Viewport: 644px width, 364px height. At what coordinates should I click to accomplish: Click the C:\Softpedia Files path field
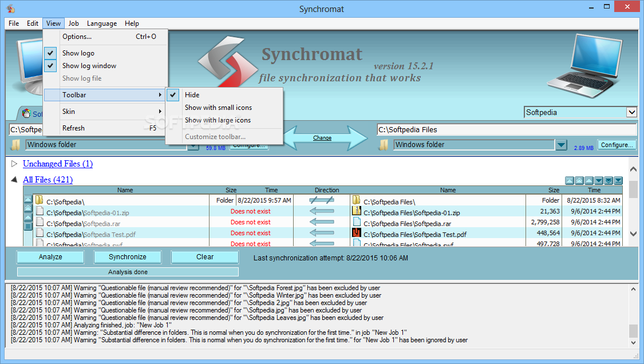pyautogui.click(x=507, y=130)
